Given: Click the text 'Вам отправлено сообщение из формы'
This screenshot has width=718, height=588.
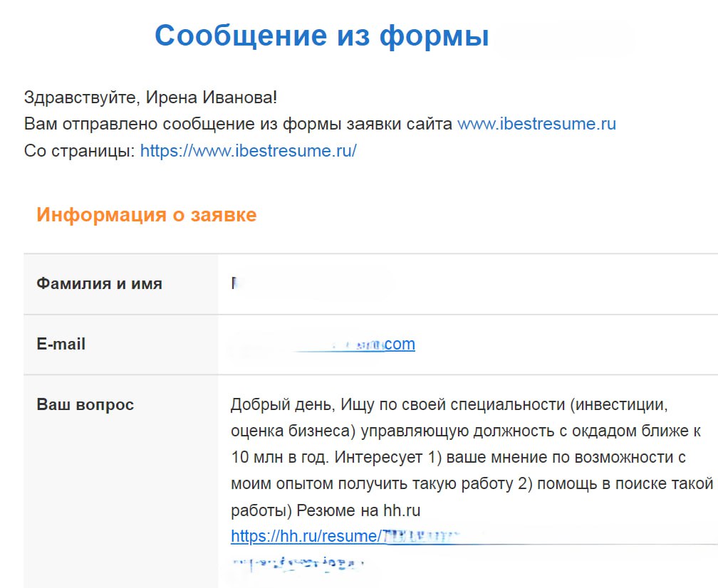Looking at the screenshot, I should (182, 124).
